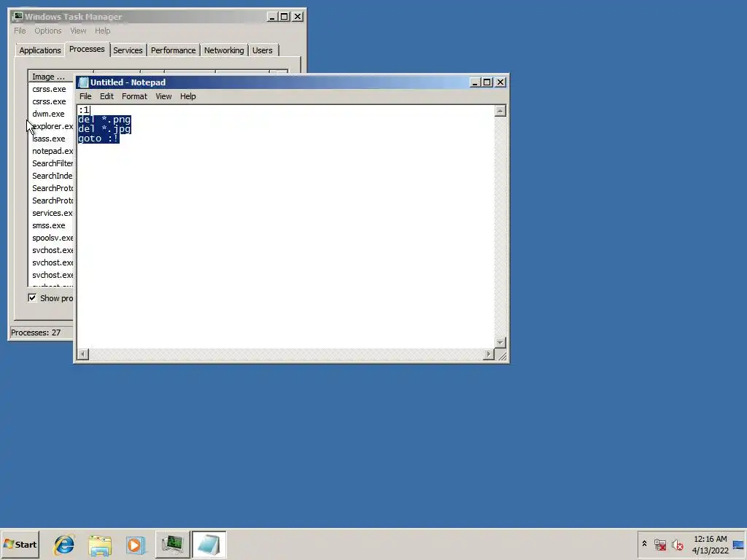The image size is (747, 560).
Task: Open Task Manager Options menu
Action: (47, 31)
